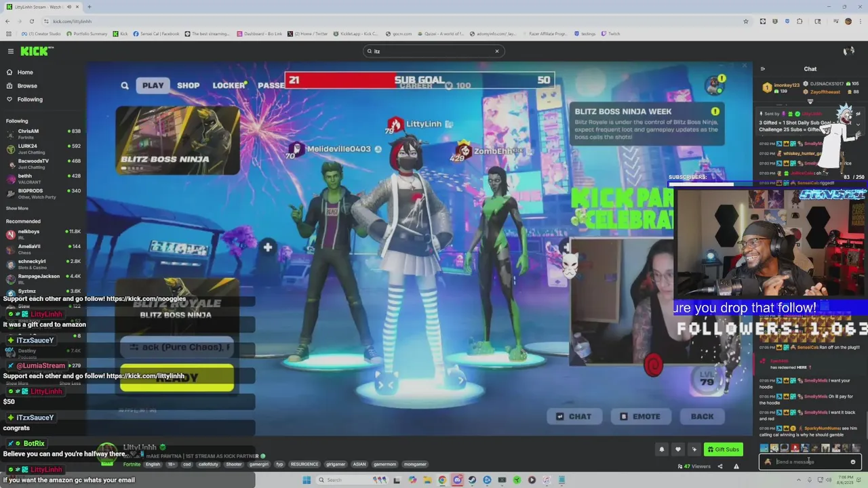Click the green Gift Subs button
The width and height of the screenshot is (868, 488).
[x=724, y=449]
